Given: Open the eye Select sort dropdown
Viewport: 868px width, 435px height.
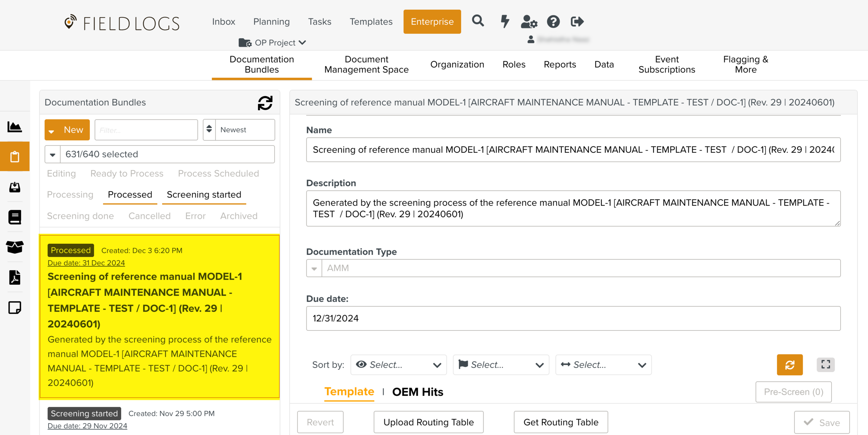Looking at the screenshot, I should tap(398, 365).
